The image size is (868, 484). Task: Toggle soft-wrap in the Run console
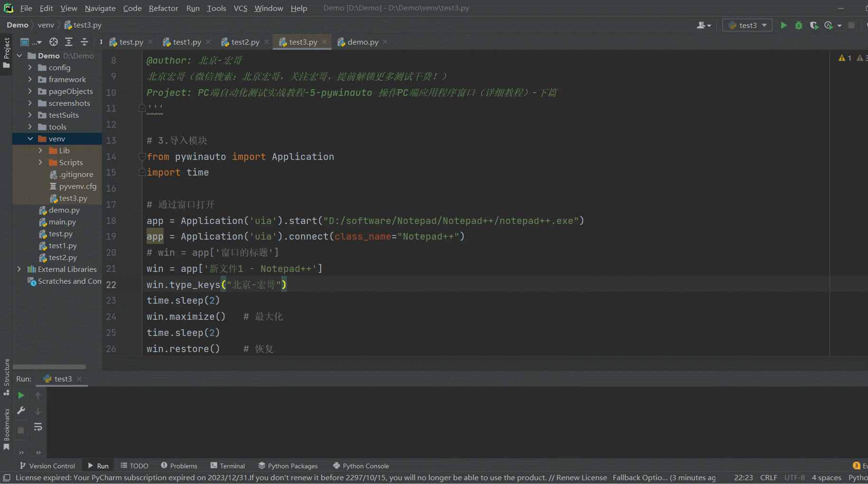tap(38, 427)
